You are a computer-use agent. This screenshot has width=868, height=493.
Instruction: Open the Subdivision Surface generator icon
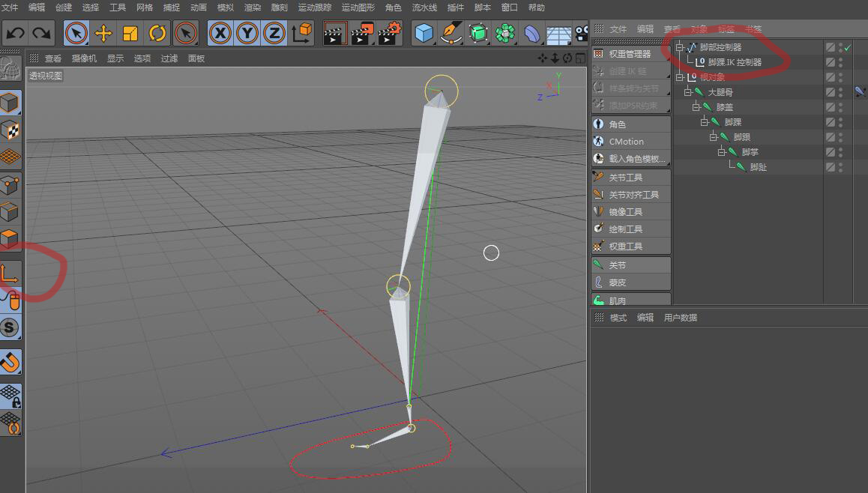pos(477,33)
